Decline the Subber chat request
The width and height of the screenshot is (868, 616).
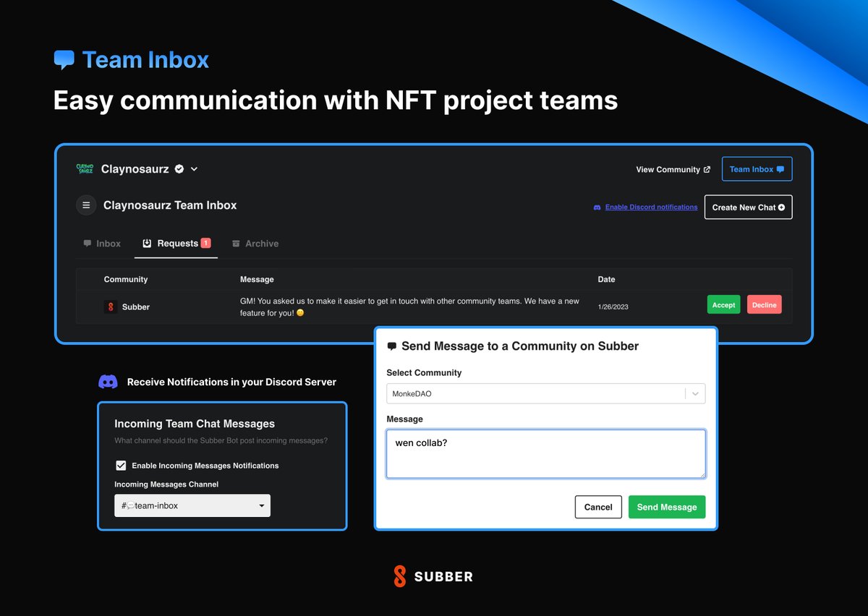[x=764, y=304]
